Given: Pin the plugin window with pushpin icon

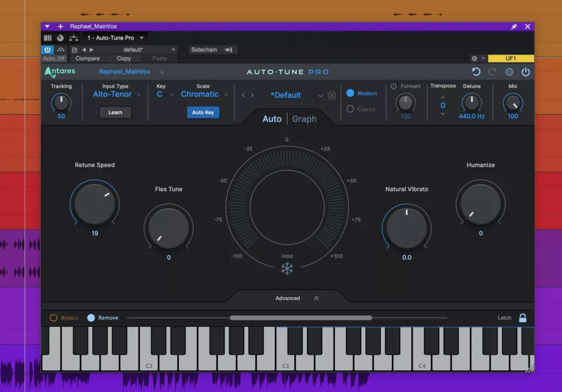Looking at the screenshot, I should pyautogui.click(x=514, y=26).
